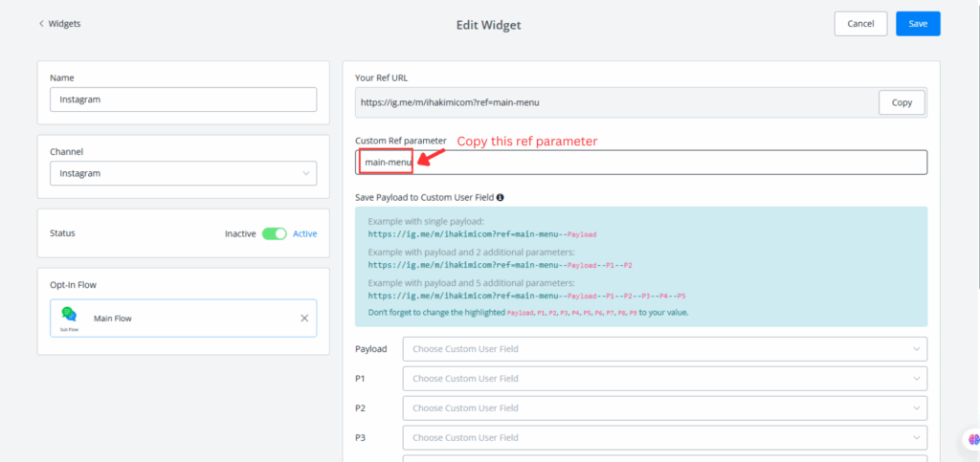Click into the Name field containing Instagram
Screen dimensions: 980x462
(x=183, y=99)
